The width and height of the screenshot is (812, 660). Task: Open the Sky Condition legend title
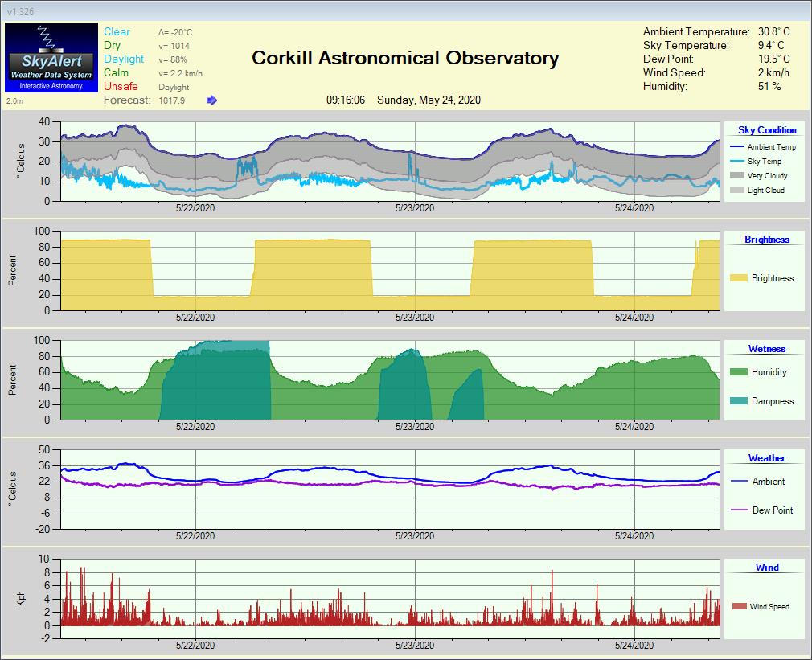tap(767, 130)
